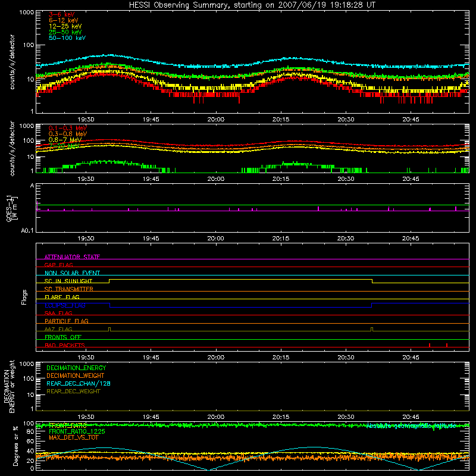Image resolution: width=476 pixels, height=476 pixels.
Task: Click the REAR_DEC_CHAN/128 legend label
Action: point(79,383)
